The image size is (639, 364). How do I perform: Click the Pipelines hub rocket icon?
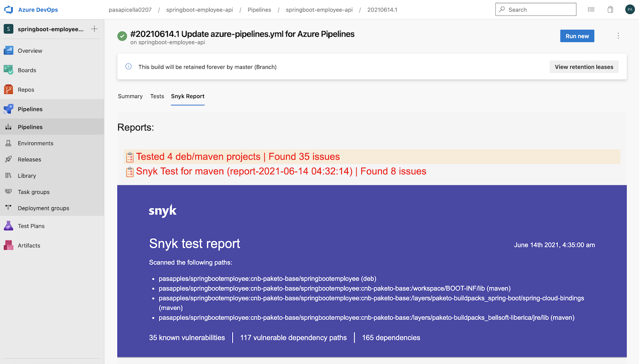click(x=8, y=109)
